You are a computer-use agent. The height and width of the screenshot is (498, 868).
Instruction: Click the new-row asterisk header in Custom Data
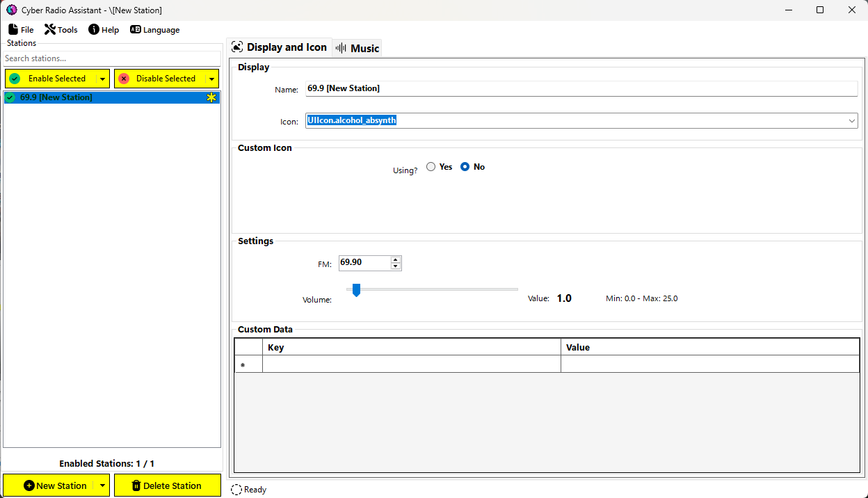pyautogui.click(x=248, y=364)
